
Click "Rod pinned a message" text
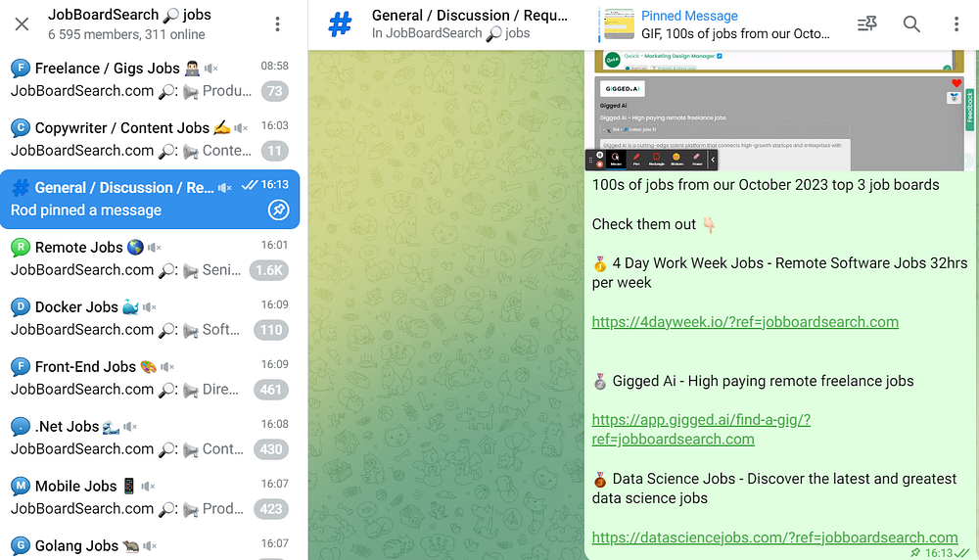86,210
